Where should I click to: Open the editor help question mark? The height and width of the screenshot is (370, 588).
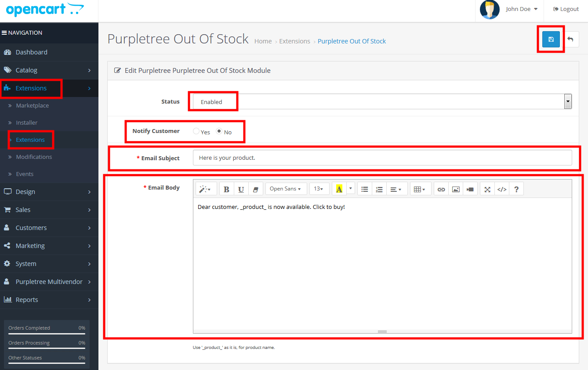pos(516,189)
